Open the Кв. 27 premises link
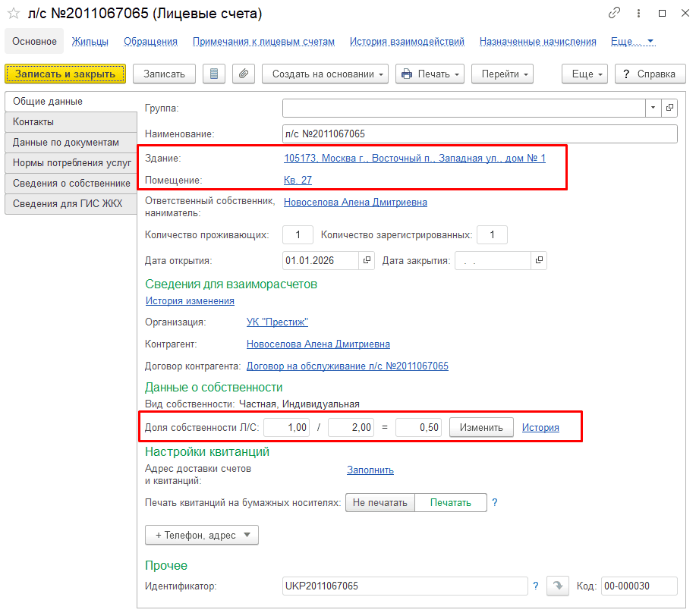The image size is (696, 616). click(298, 180)
